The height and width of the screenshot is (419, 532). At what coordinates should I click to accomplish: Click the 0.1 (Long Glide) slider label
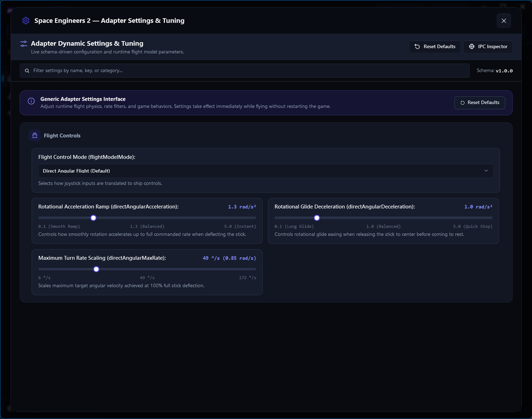294,226
